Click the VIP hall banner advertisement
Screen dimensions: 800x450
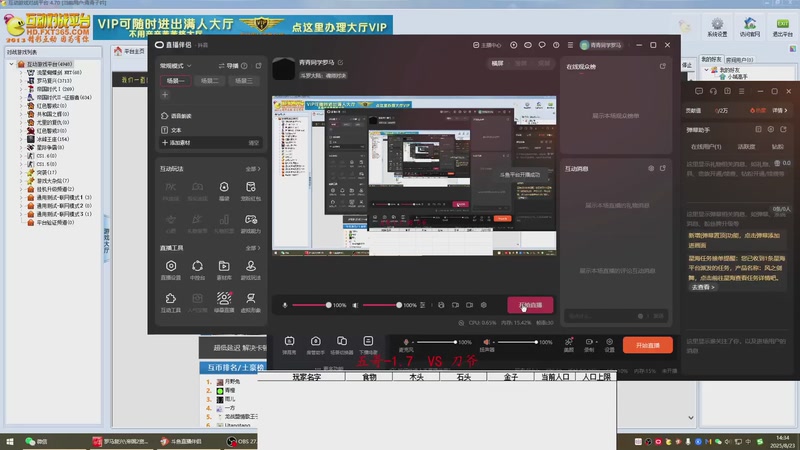click(x=243, y=28)
